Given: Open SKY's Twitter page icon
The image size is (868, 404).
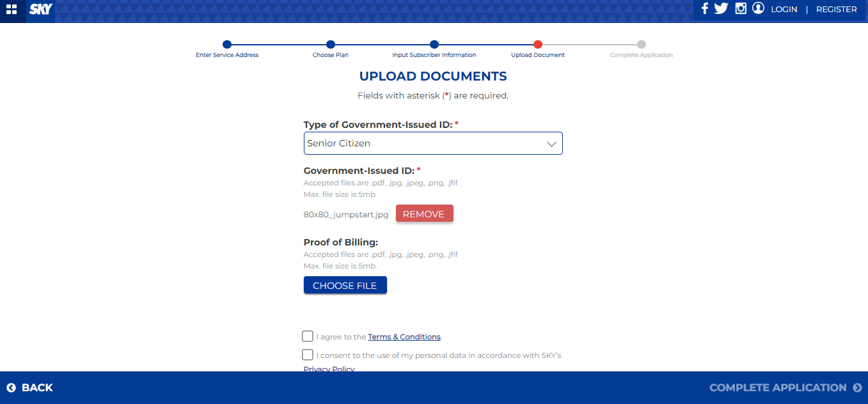Looking at the screenshot, I should (722, 9).
